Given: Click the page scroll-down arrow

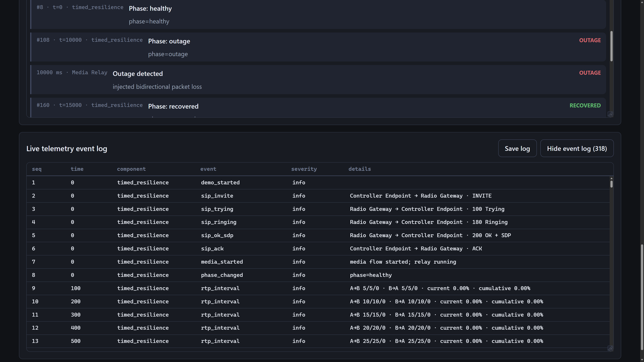Looking at the screenshot, I should pyautogui.click(x=642, y=360).
